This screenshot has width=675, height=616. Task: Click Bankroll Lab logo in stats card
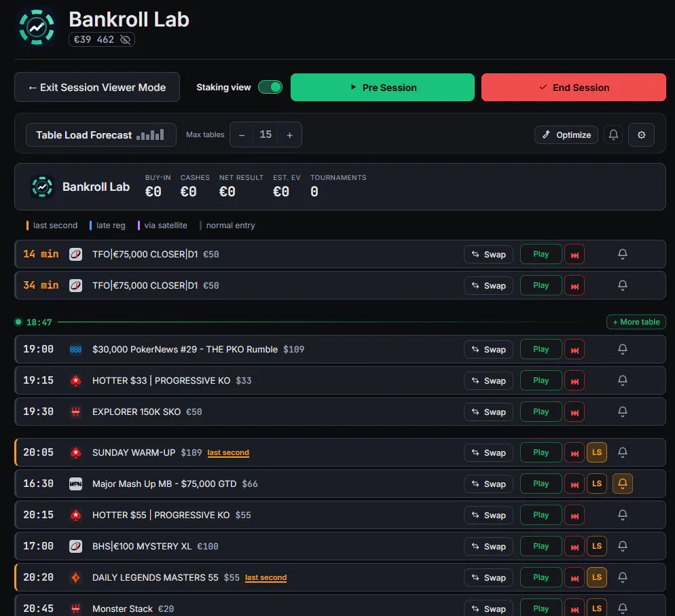[x=42, y=187]
